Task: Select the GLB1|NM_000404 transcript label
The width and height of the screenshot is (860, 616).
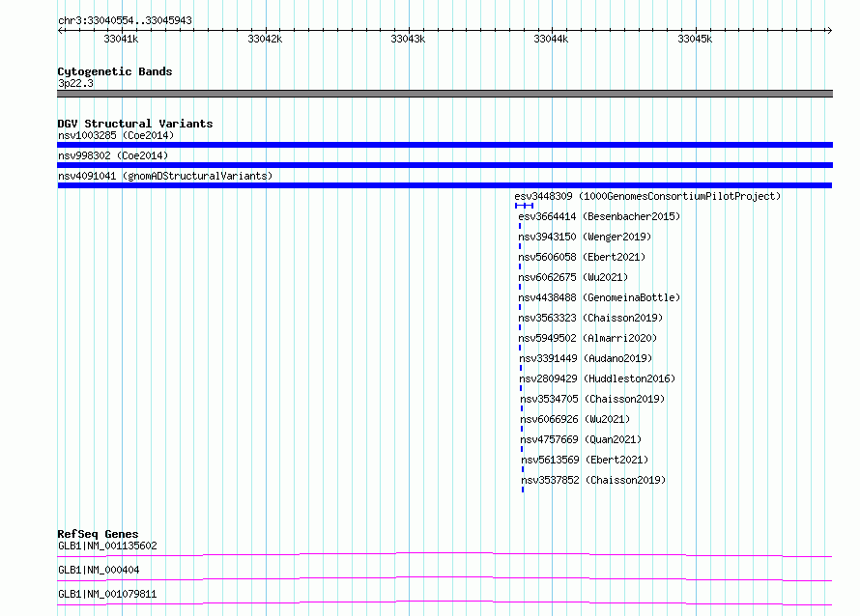Action: [99, 570]
